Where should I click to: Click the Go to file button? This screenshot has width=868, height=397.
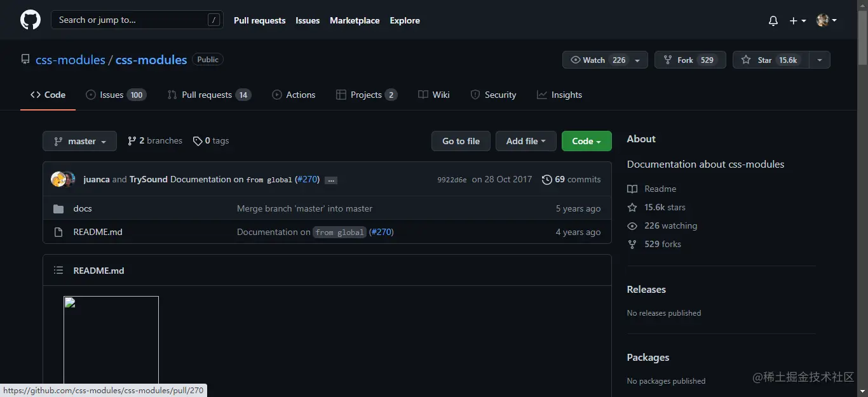pos(461,141)
